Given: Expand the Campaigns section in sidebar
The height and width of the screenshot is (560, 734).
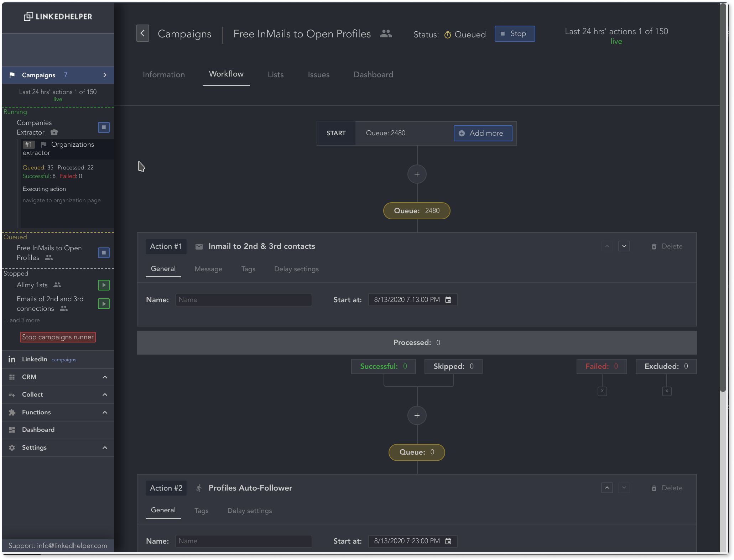Looking at the screenshot, I should point(104,75).
